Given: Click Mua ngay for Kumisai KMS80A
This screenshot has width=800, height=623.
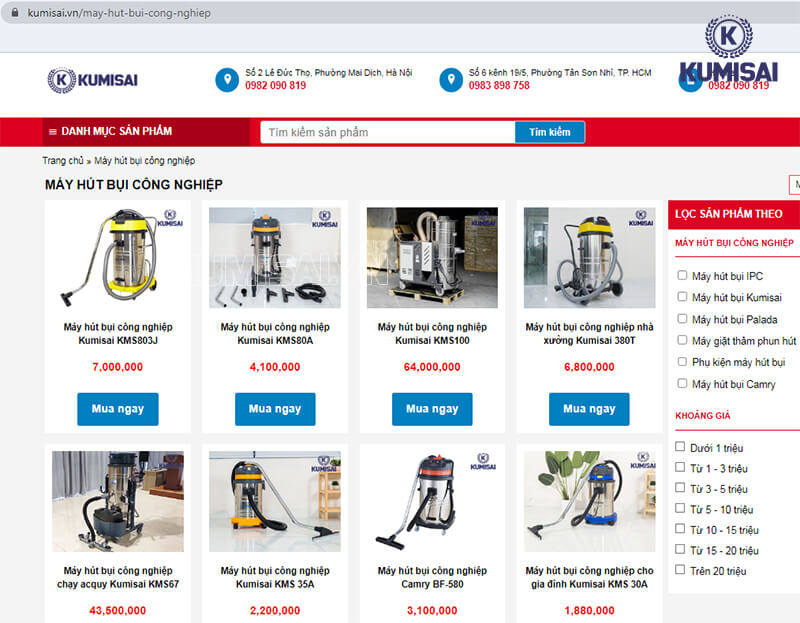Looking at the screenshot, I should [x=275, y=409].
